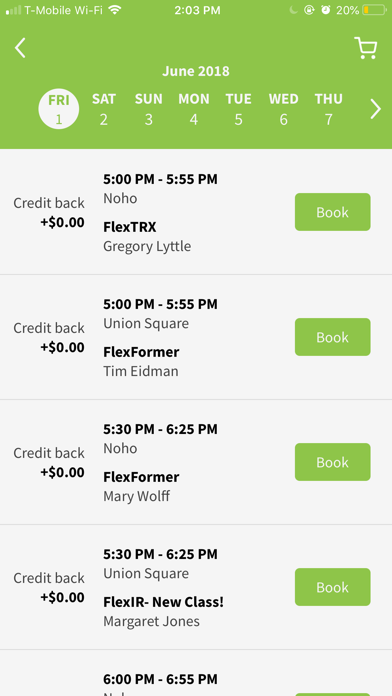
Task: Select Saturday 2 in date strip
Action: tap(103, 109)
